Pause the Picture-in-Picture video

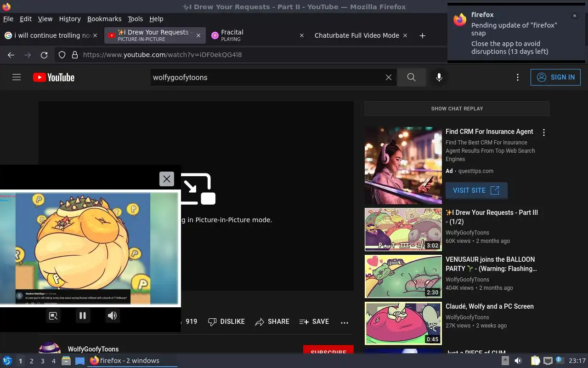83,316
